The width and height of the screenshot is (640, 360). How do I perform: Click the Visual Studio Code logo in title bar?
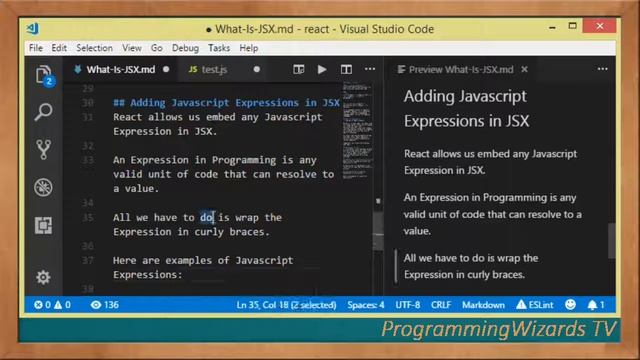coord(33,29)
